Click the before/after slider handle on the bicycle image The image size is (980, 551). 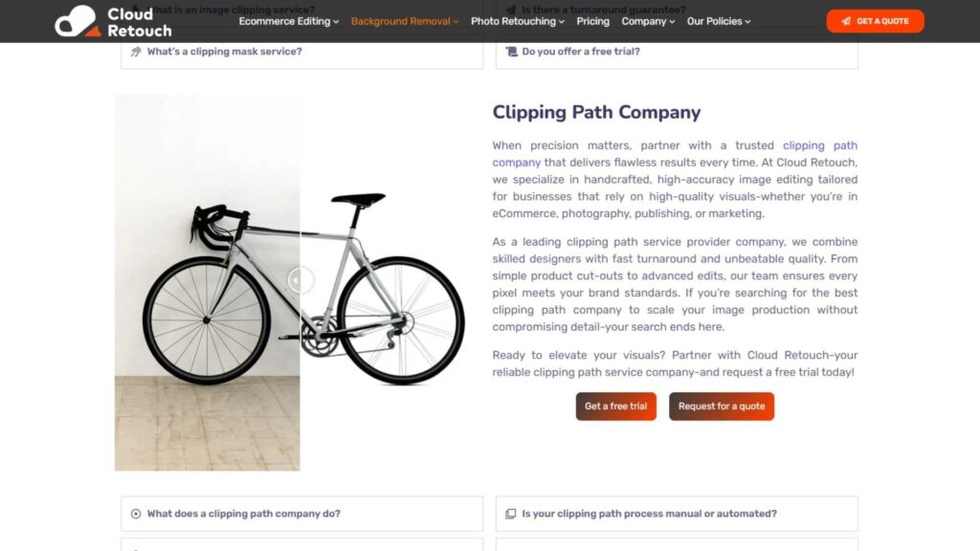point(301,280)
